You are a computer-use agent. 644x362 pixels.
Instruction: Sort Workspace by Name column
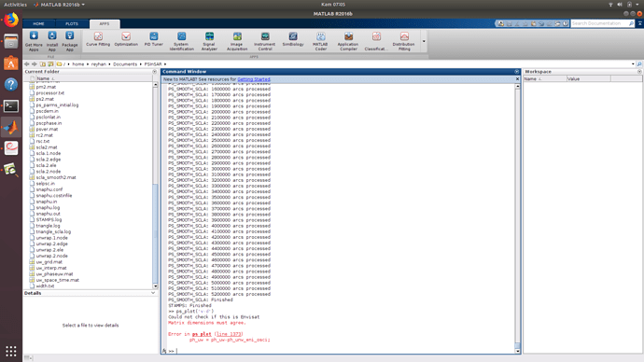click(x=545, y=78)
